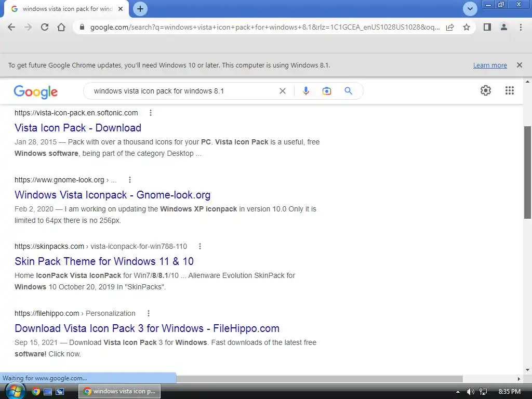The image size is (532, 399).
Task: Dismiss the Windows 10 update notification
Action: (520, 65)
